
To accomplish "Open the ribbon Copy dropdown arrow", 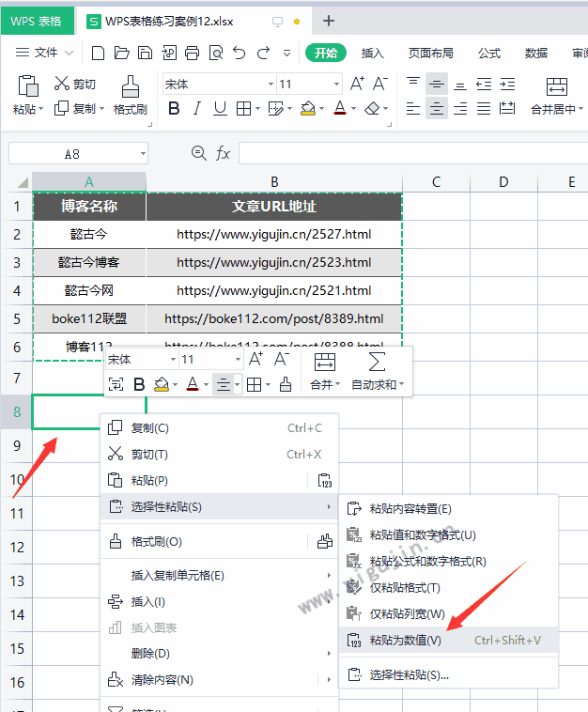I will pyautogui.click(x=101, y=109).
